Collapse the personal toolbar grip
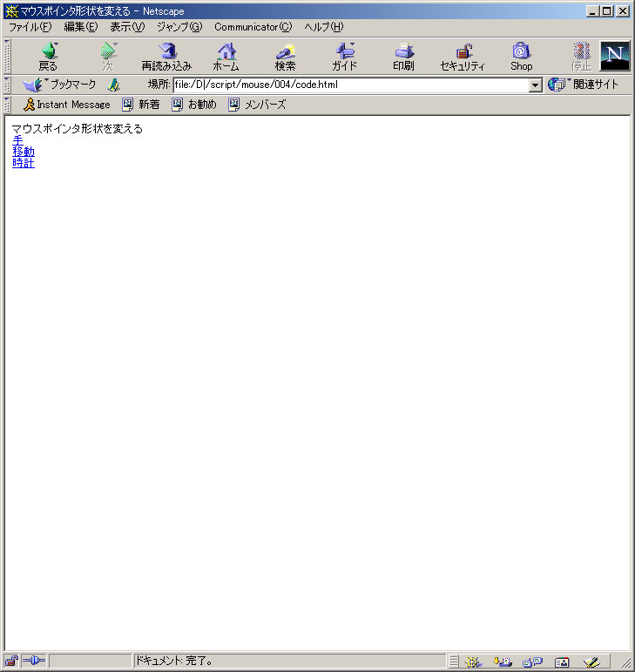Viewport: 635px width, 672px height. click(x=7, y=105)
